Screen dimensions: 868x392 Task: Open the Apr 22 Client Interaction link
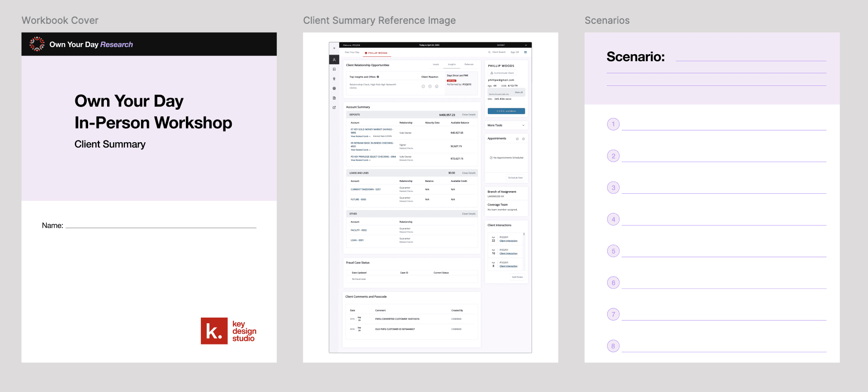click(508, 241)
